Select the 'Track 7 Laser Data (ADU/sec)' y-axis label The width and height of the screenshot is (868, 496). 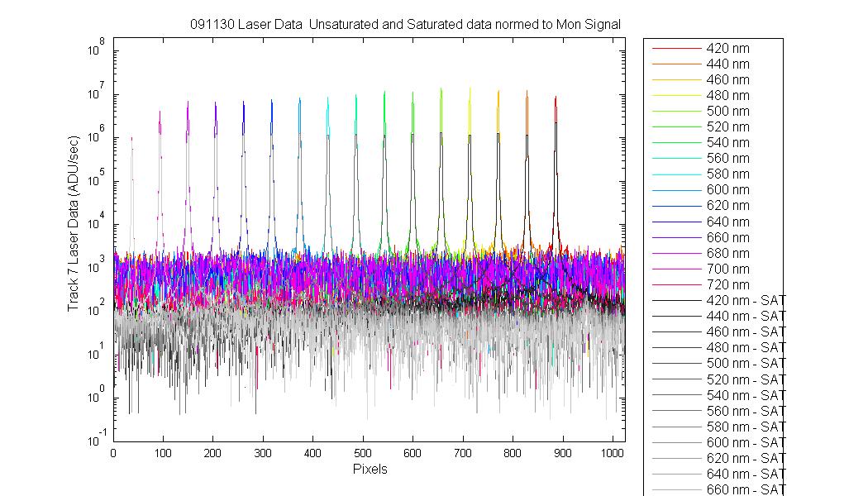tap(73, 223)
